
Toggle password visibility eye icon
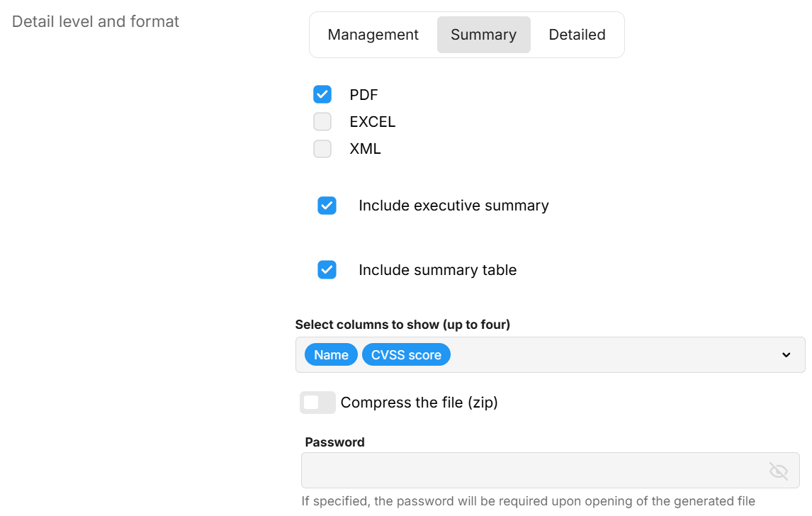pos(778,471)
